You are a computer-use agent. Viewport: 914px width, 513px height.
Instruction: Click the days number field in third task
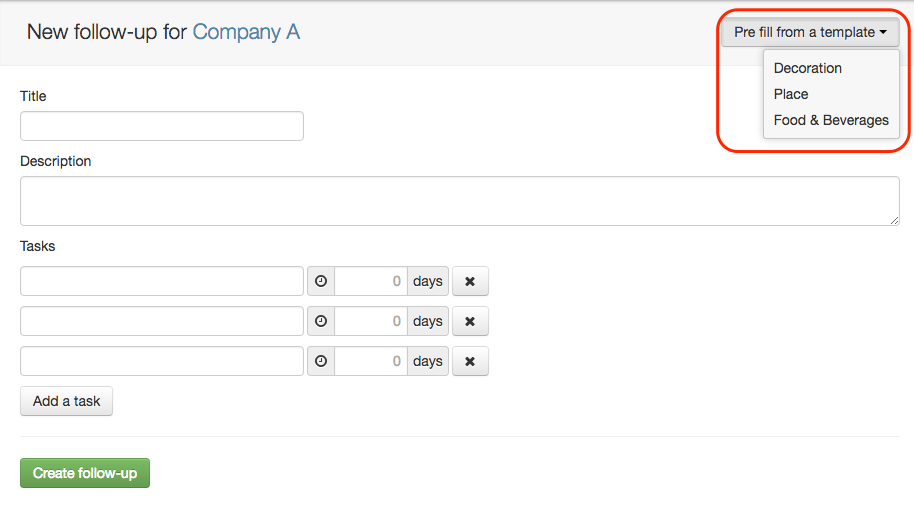coord(371,361)
